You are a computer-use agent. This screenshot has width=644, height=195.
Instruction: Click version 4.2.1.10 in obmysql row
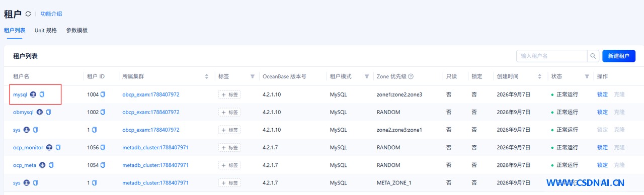(272, 112)
